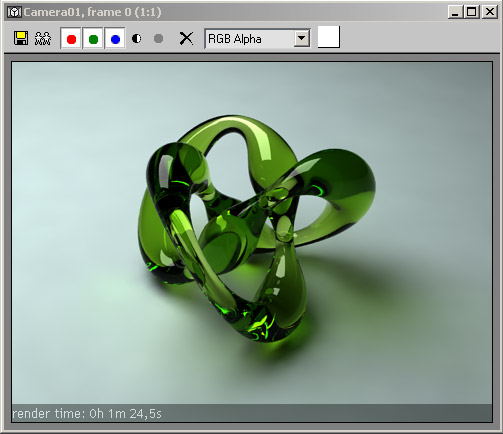
Task: Click the render time text stamp
Action: pos(87,414)
